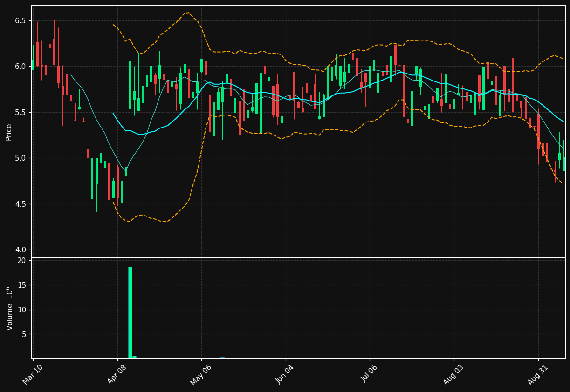The width and height of the screenshot is (570, 392).
Task: Click the Jul 06 date label
Action: [370, 375]
